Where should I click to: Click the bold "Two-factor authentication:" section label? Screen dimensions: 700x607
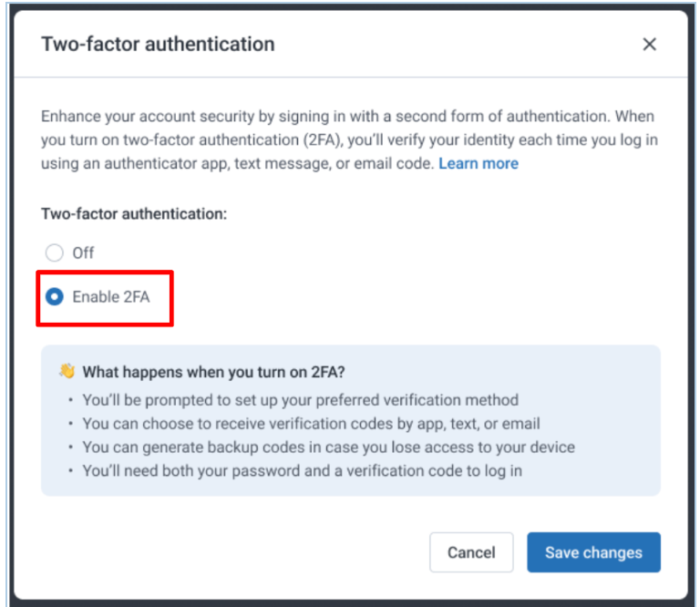[x=134, y=213]
